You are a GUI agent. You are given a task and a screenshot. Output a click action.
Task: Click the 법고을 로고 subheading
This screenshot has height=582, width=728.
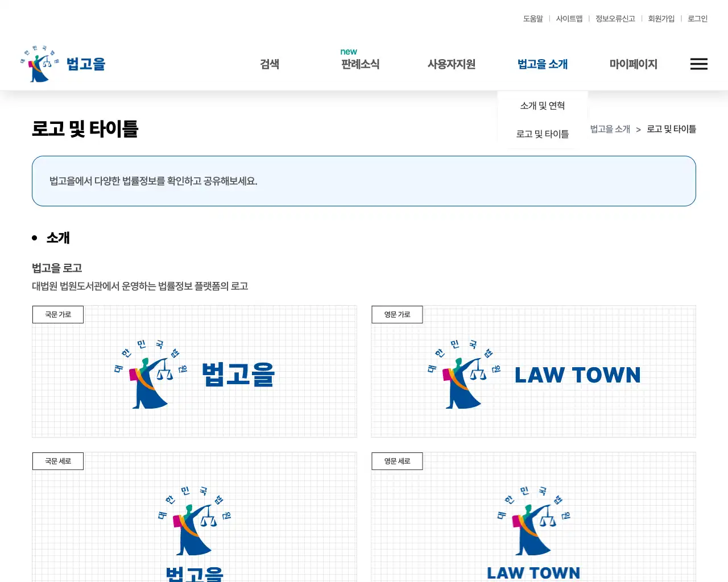pyautogui.click(x=57, y=268)
